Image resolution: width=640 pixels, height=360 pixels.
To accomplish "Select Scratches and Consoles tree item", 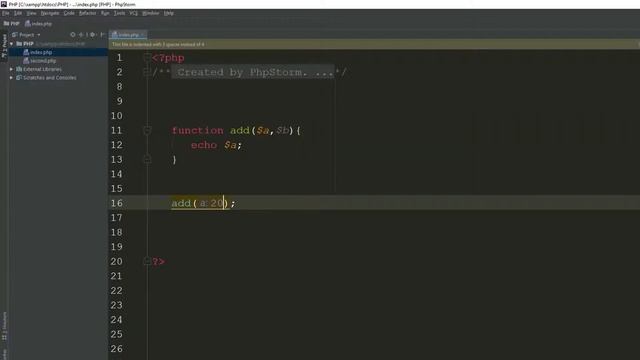I will pos(49,78).
